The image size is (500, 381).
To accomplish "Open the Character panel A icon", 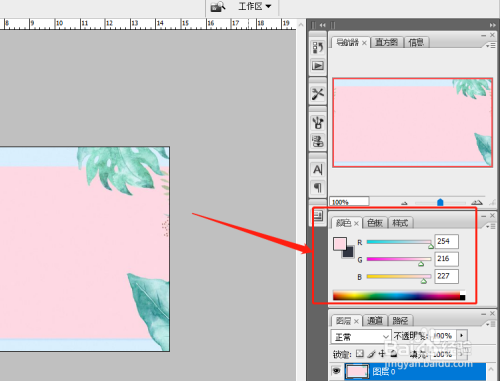I will tap(318, 170).
